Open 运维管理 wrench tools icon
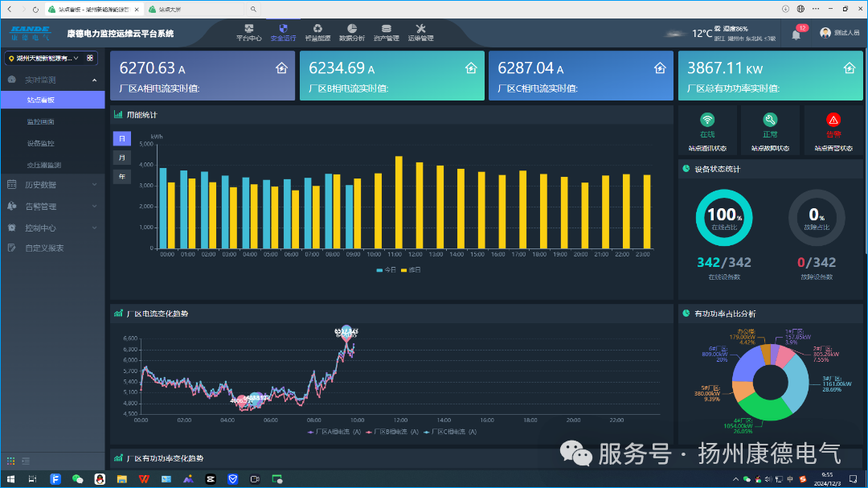 pyautogui.click(x=420, y=29)
